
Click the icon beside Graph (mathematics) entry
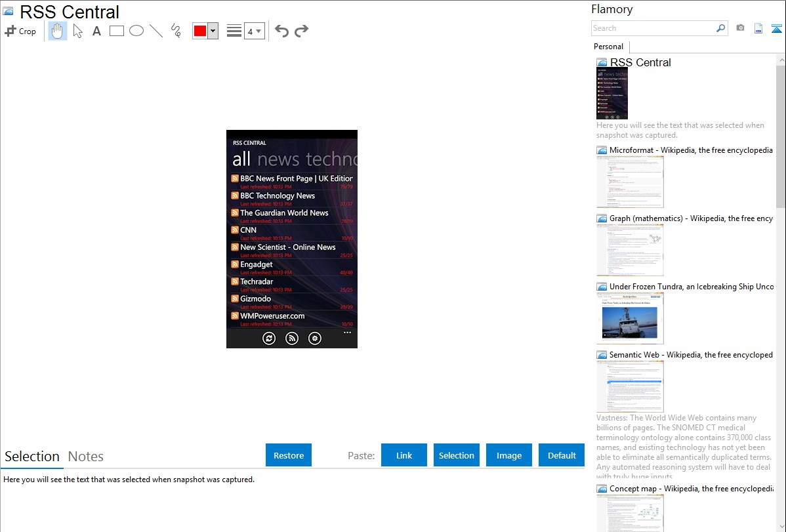click(602, 218)
